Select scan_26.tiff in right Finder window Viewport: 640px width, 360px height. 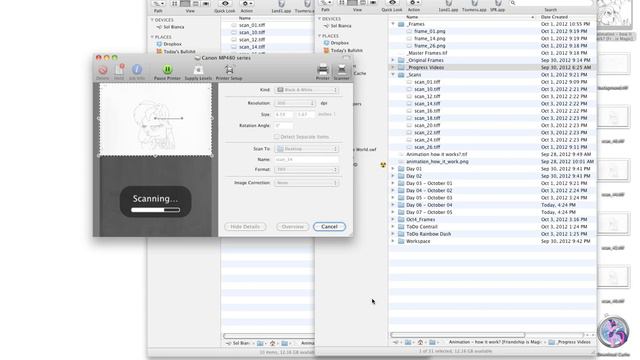(427, 147)
